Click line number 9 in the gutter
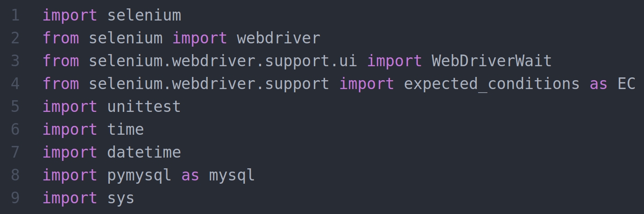Viewport: 644px width, 214px height. [15, 198]
